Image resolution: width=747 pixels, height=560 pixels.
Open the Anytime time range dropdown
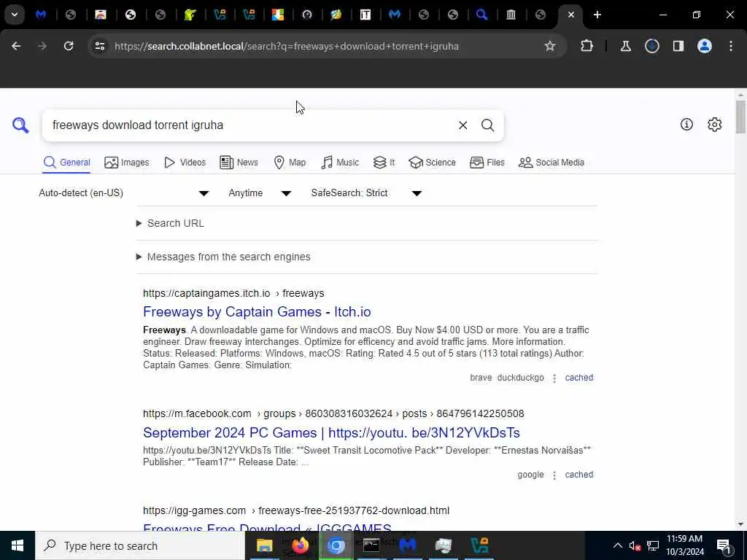(260, 192)
